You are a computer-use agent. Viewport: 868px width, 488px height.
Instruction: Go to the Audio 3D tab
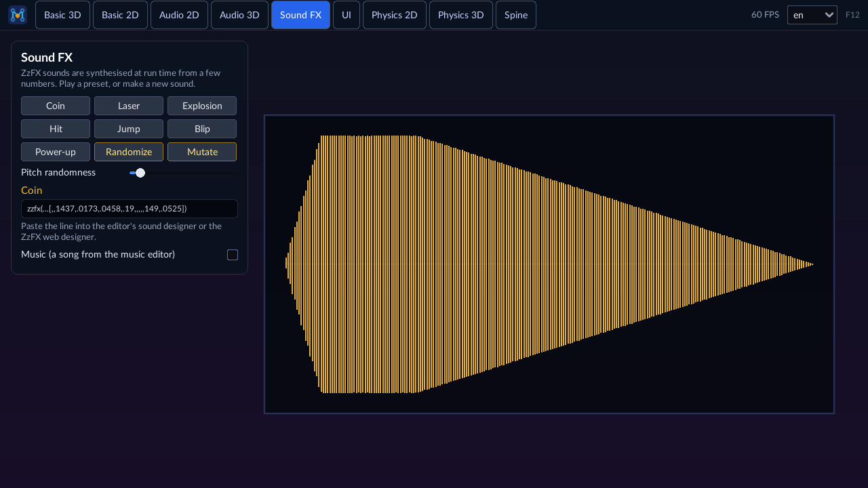(239, 15)
